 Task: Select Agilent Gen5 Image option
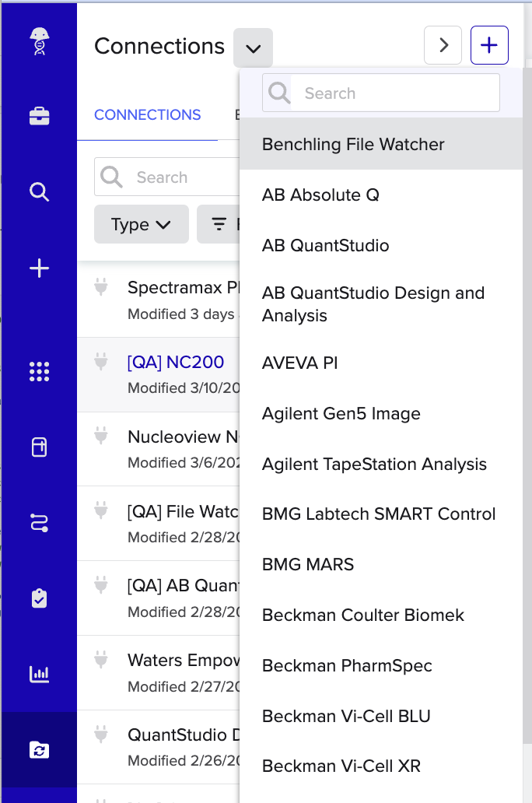coord(381,413)
